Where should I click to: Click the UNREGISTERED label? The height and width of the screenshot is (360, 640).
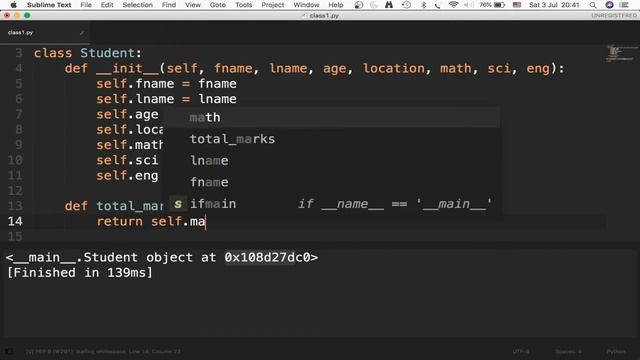(x=614, y=16)
